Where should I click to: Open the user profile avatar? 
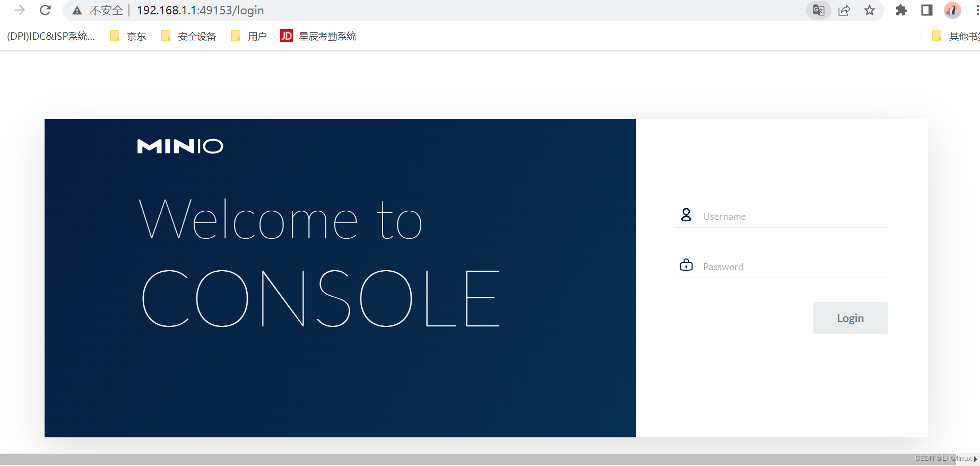coord(952,10)
